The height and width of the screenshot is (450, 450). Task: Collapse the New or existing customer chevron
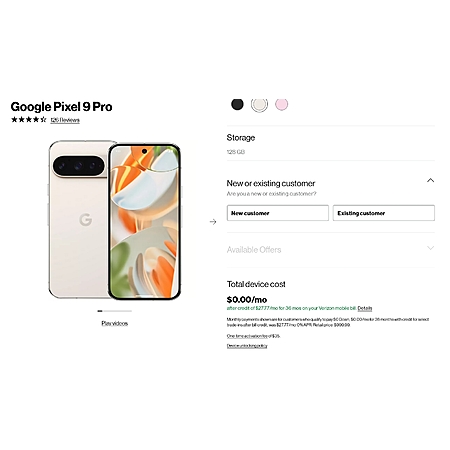430,180
